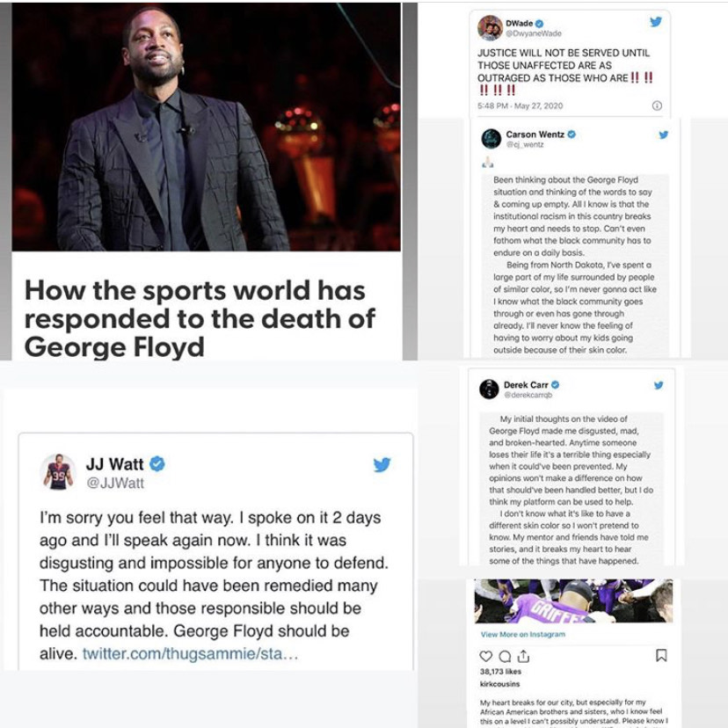The image size is (728, 728).
Task: Open the twitter.com/thugsammie link
Action: pos(191,654)
